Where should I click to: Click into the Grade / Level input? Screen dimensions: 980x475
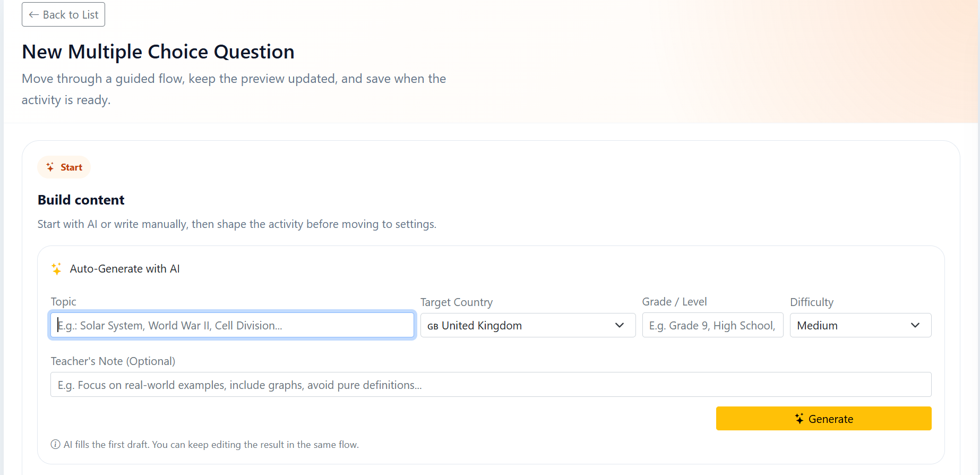click(x=712, y=326)
